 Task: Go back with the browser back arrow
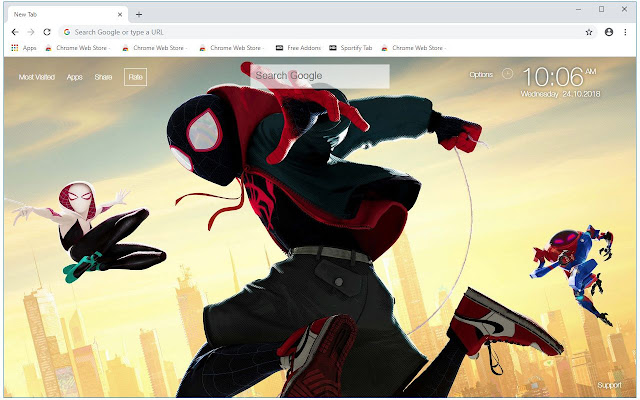(x=15, y=32)
